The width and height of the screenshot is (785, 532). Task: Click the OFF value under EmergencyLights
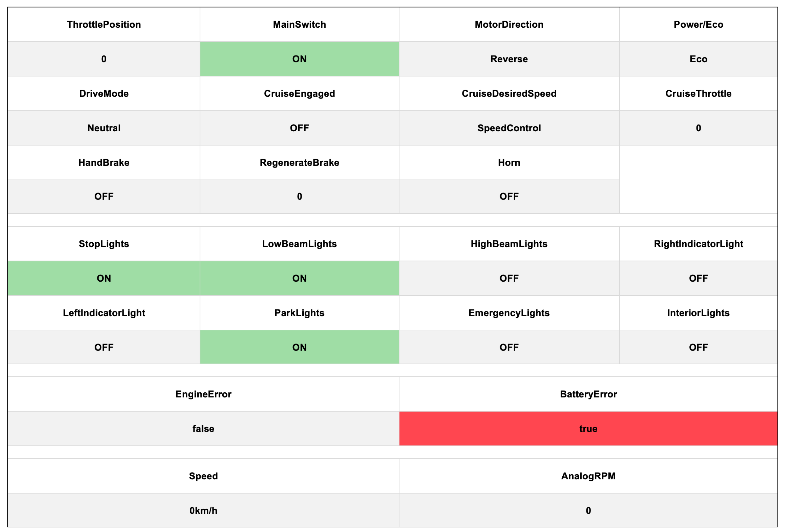pos(509,347)
